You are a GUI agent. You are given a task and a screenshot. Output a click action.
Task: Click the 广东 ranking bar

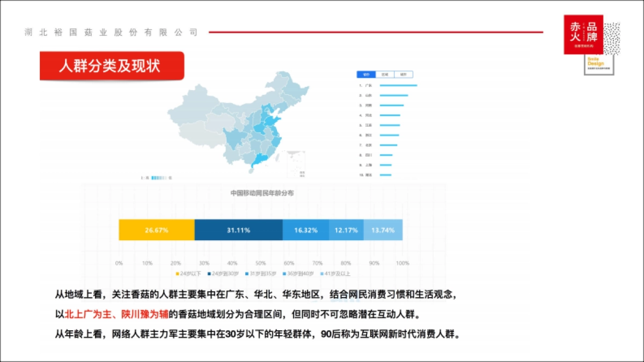coord(398,85)
